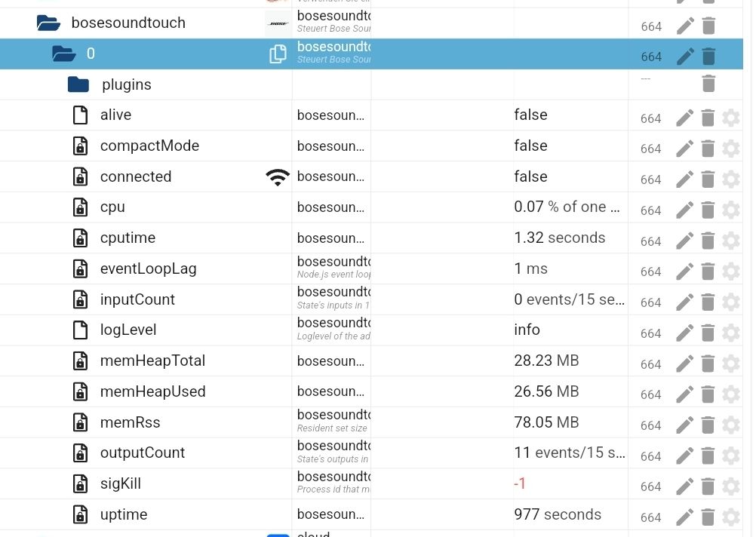Open custom settings gear for alive

[731, 118]
